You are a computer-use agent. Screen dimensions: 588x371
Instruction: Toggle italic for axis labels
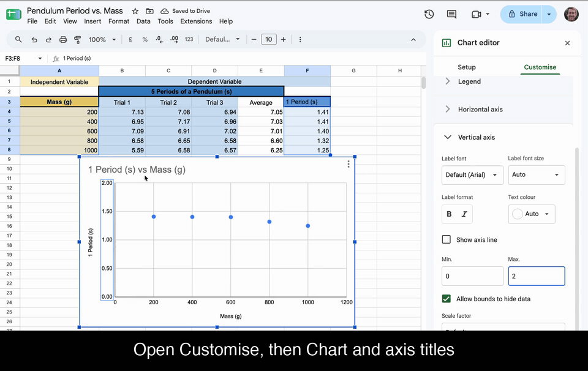click(464, 214)
